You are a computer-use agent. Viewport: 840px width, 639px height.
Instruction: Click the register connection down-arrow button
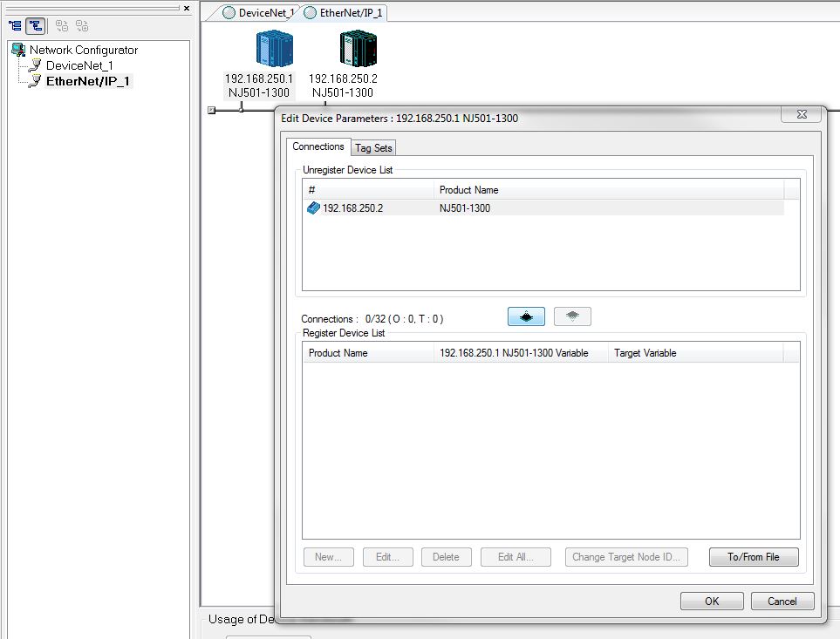(525, 316)
